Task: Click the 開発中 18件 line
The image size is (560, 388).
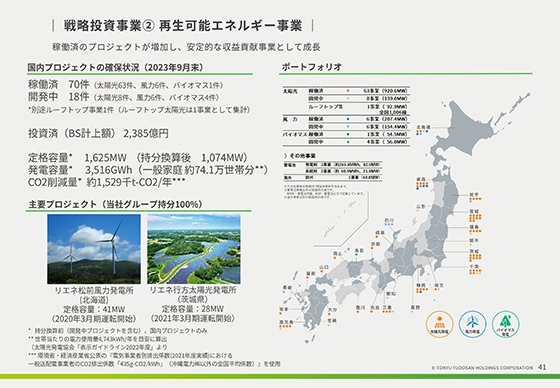Action: 124,97
